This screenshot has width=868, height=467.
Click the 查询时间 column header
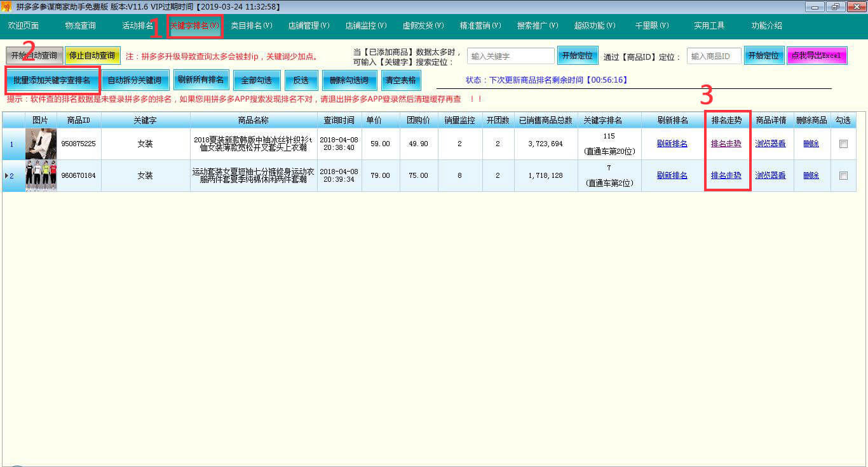(339, 120)
